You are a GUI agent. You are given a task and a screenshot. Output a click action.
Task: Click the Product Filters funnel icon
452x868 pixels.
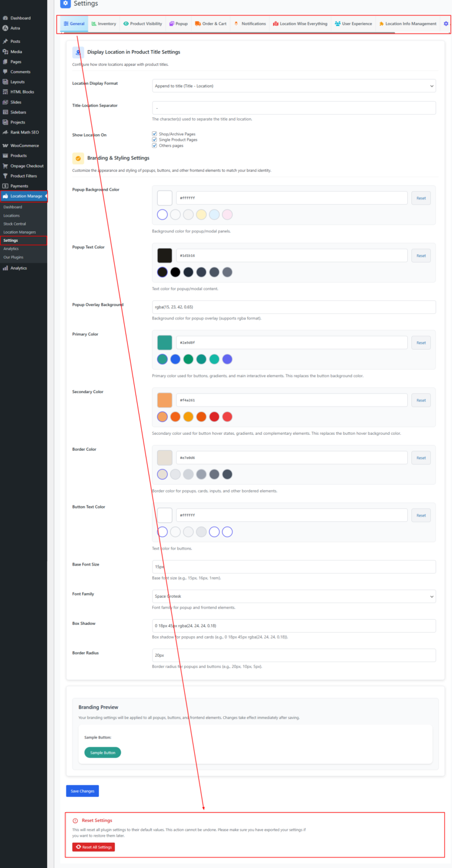pyautogui.click(x=5, y=176)
